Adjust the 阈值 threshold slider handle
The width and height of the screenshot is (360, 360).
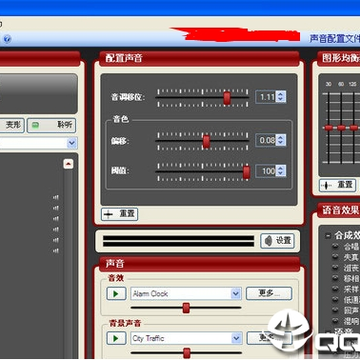[x=246, y=172]
